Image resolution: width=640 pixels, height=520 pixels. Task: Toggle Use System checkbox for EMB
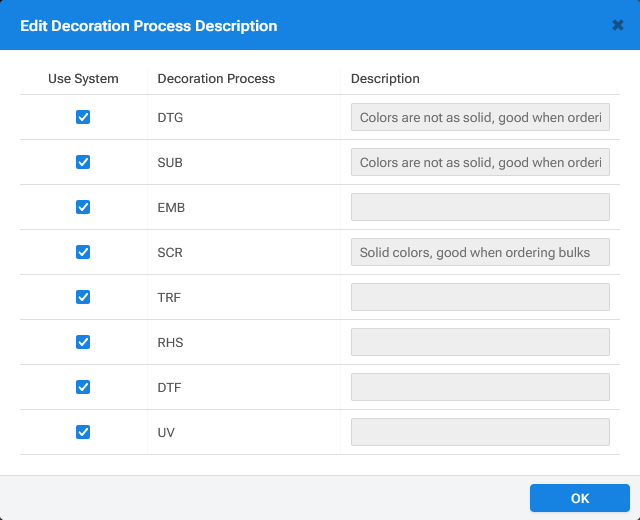pyautogui.click(x=83, y=207)
